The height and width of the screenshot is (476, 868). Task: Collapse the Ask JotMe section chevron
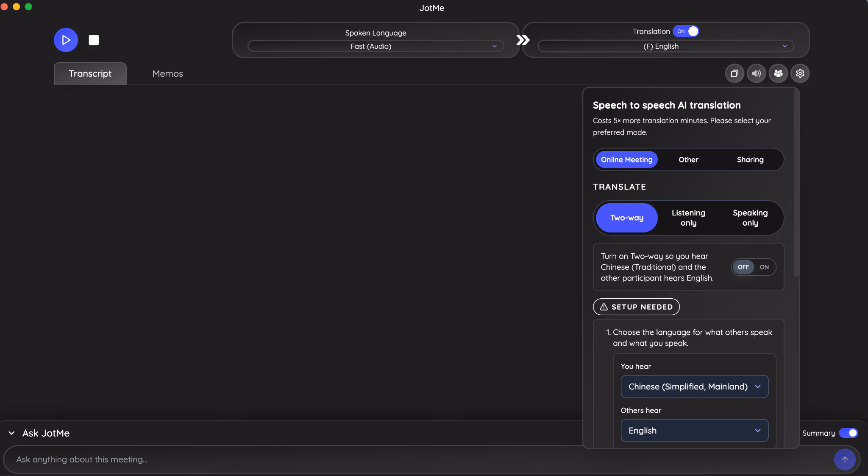(x=11, y=433)
